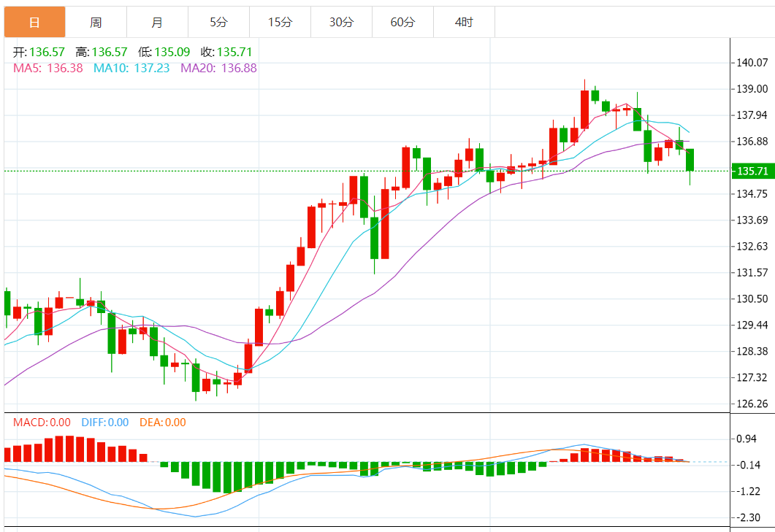Click the MA5: 136.38 indicator label

pos(48,68)
